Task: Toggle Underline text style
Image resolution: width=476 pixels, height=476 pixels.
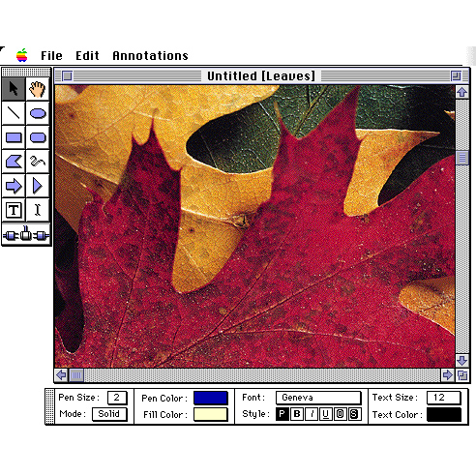Action: 326,414
